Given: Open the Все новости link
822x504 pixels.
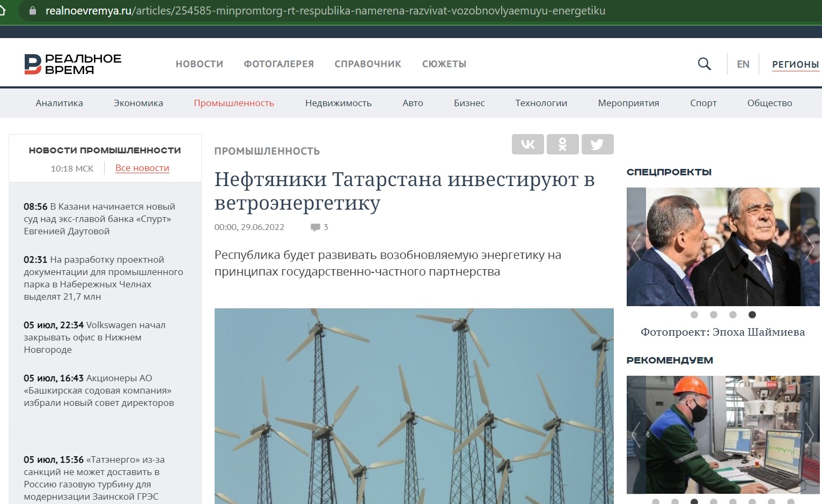Looking at the screenshot, I should pos(142,168).
